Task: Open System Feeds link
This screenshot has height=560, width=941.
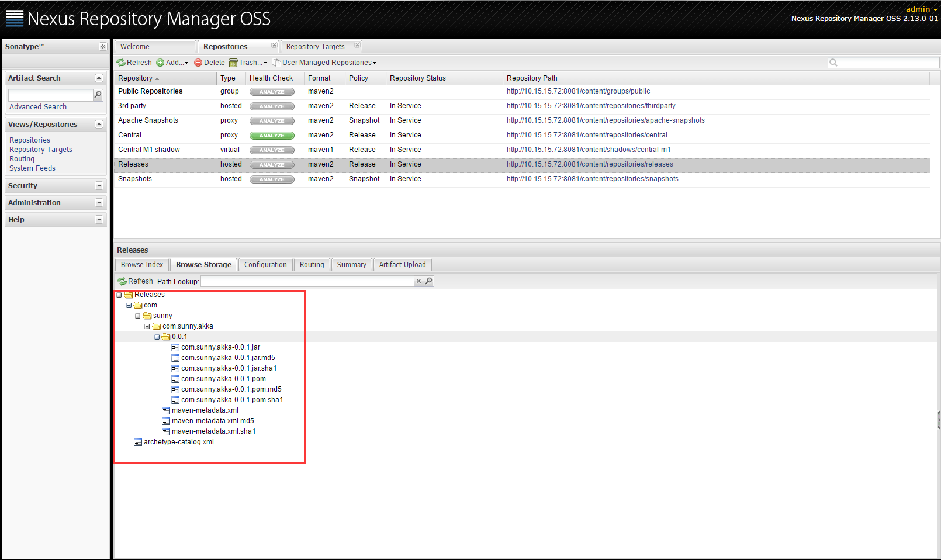Action: coord(32,168)
